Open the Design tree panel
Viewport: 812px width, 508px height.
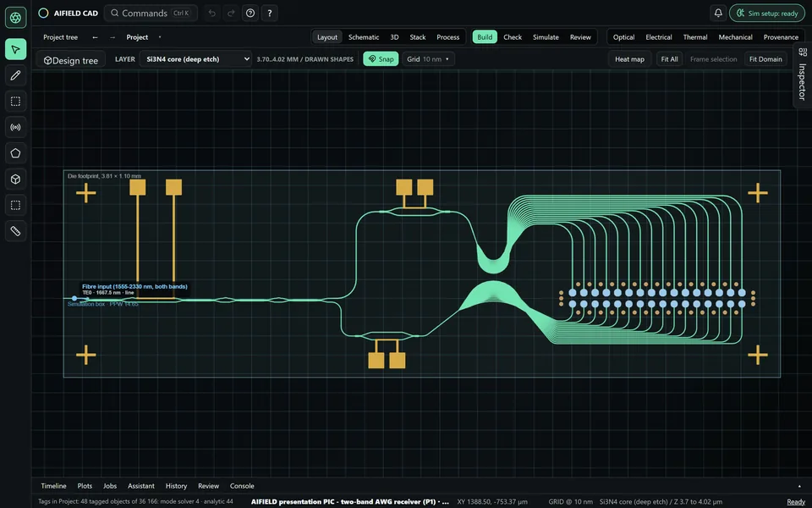[x=71, y=61]
